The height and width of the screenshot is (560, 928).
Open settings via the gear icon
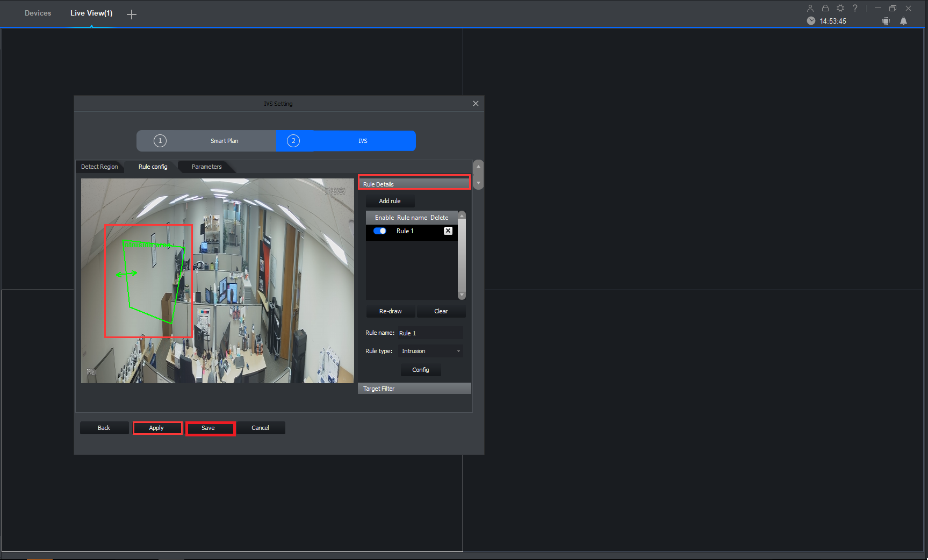pos(840,8)
